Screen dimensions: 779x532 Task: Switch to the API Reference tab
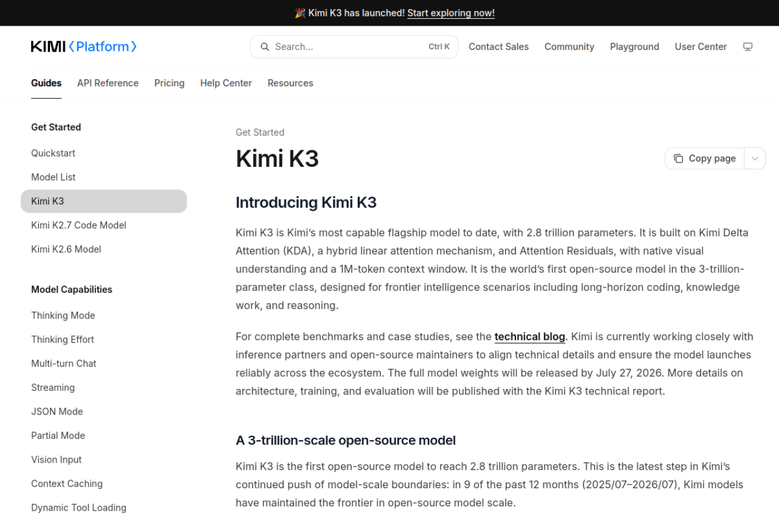click(x=108, y=83)
